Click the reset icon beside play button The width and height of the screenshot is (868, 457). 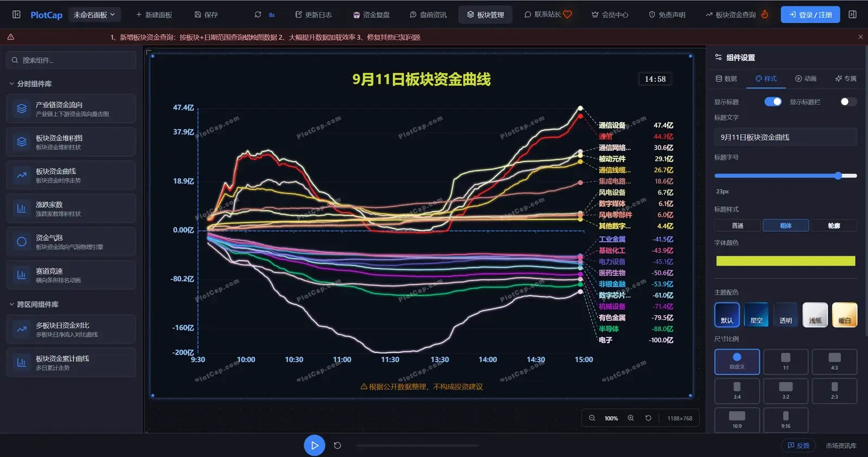click(337, 446)
